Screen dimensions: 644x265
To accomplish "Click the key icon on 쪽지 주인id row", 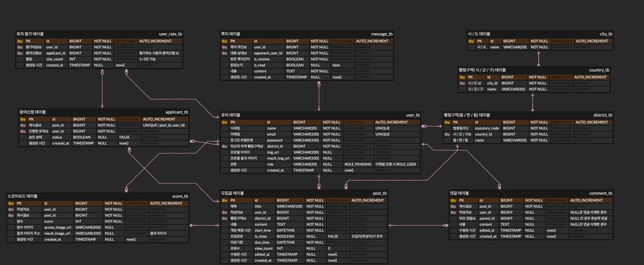I will click(x=224, y=47).
